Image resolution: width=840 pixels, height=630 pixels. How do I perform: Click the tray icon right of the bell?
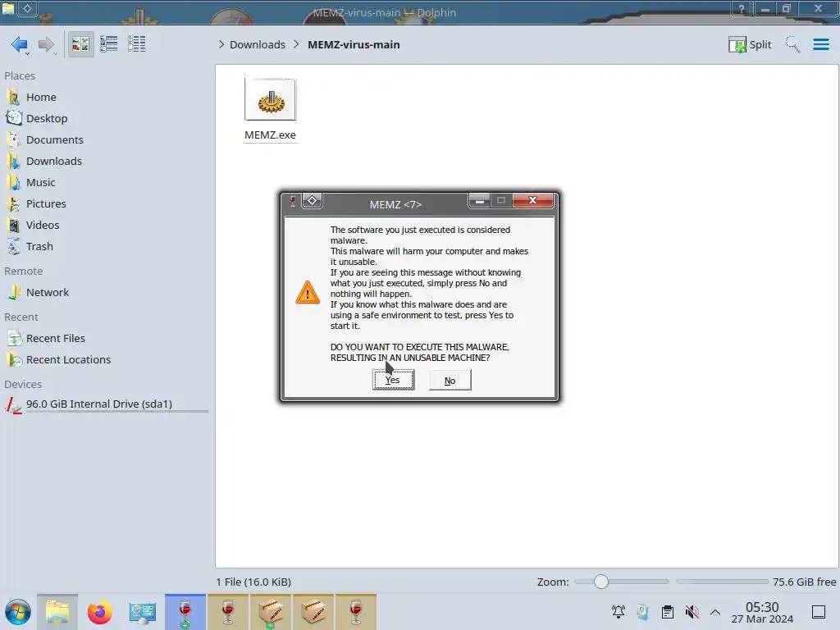coord(643,612)
